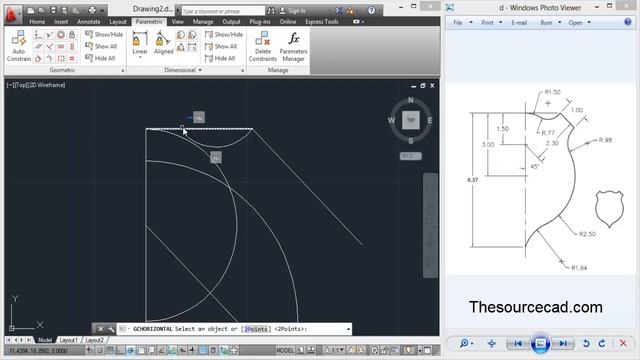Image resolution: width=640 pixels, height=360 pixels.
Task: Toggle Dynamic Input in status bar
Action: (182, 350)
